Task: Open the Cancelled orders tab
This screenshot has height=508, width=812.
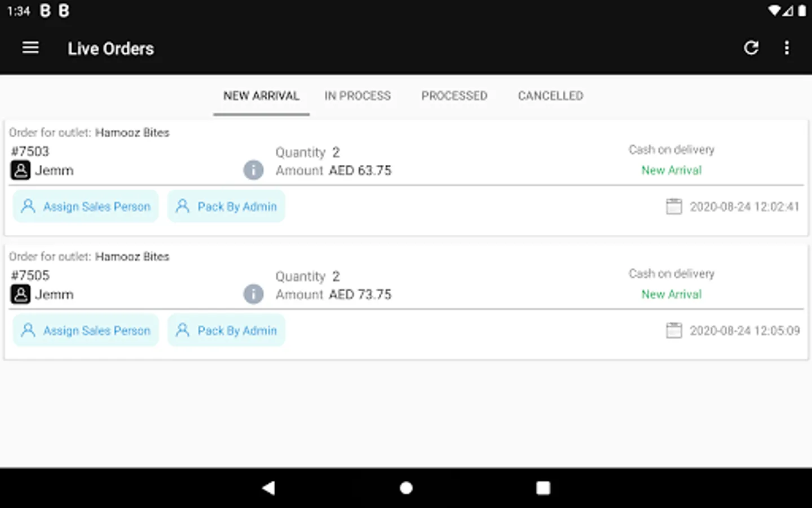Action: pyautogui.click(x=550, y=96)
